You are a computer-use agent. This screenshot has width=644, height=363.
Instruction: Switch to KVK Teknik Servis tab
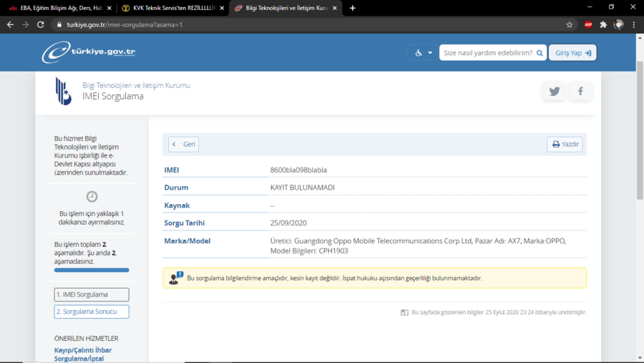click(x=172, y=8)
